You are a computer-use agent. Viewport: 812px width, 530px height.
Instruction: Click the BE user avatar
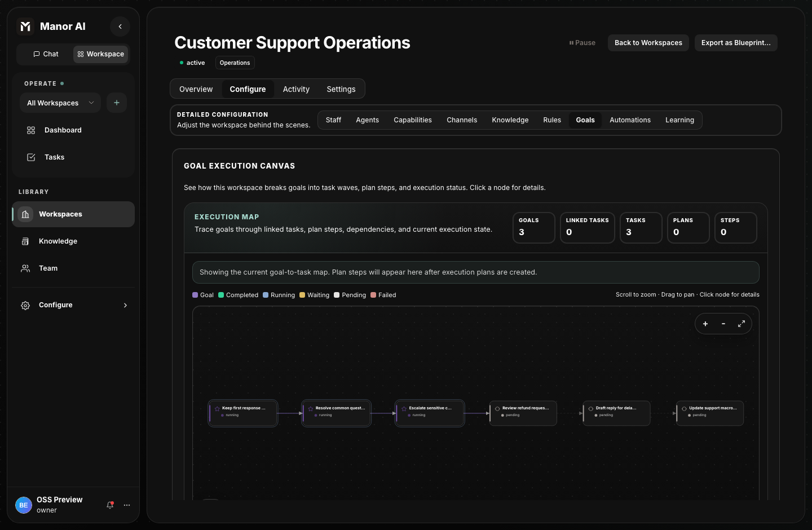(x=24, y=505)
